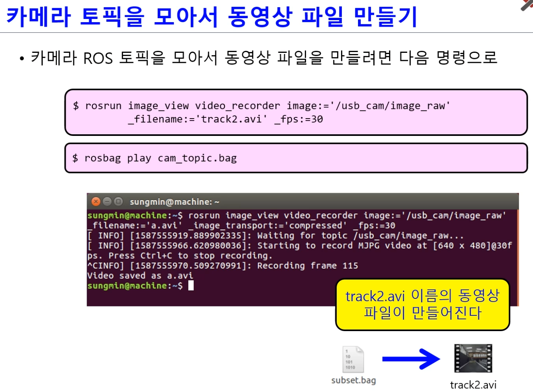
Task: Click the 'subset.bag' file name label
Action: (354, 380)
